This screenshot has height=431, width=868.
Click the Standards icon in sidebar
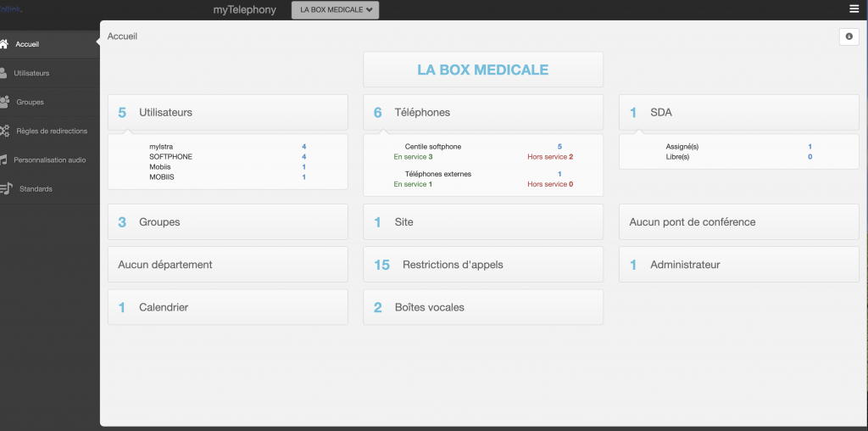[x=5, y=188]
